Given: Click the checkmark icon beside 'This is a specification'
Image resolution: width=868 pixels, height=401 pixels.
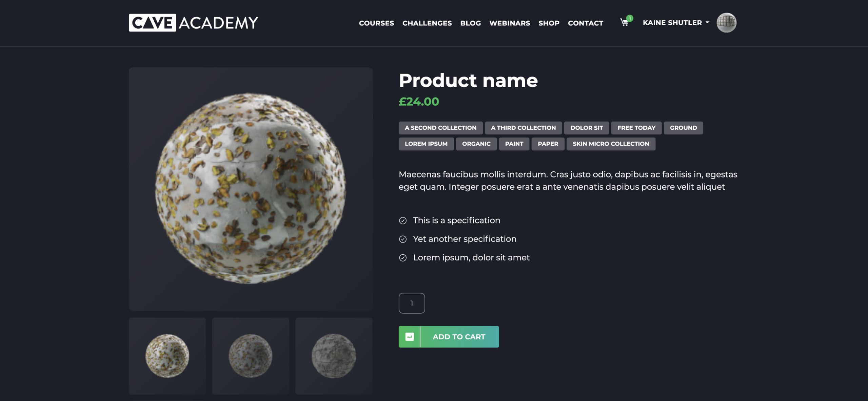Looking at the screenshot, I should coord(403,221).
